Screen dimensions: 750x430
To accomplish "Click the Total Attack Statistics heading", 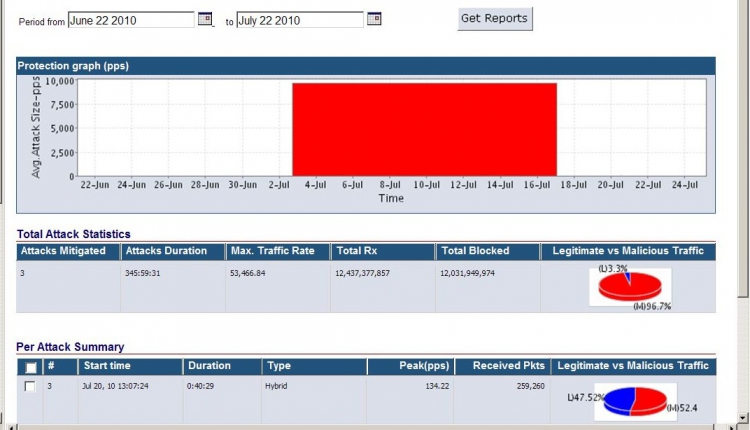I will [x=74, y=234].
